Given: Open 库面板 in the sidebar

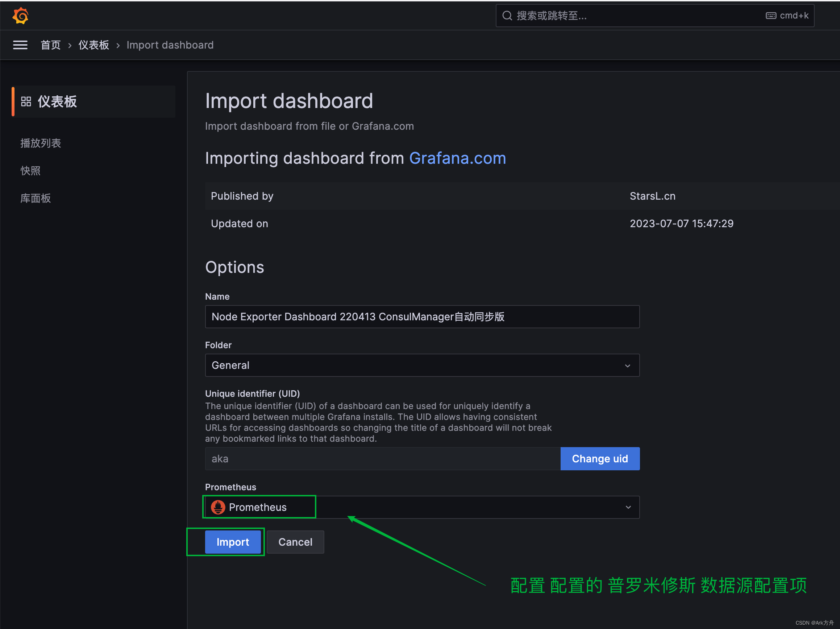Looking at the screenshot, I should [35, 198].
